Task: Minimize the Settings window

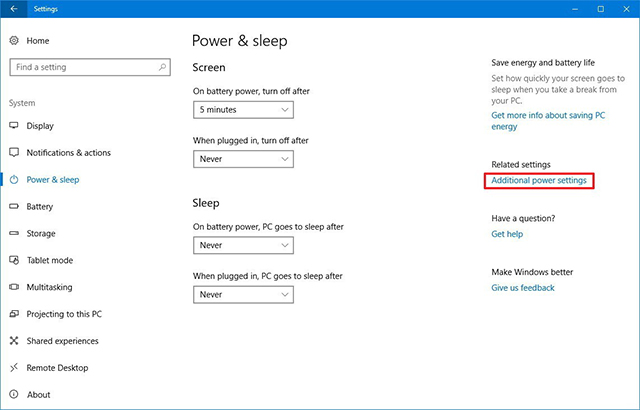Action: 575,9
